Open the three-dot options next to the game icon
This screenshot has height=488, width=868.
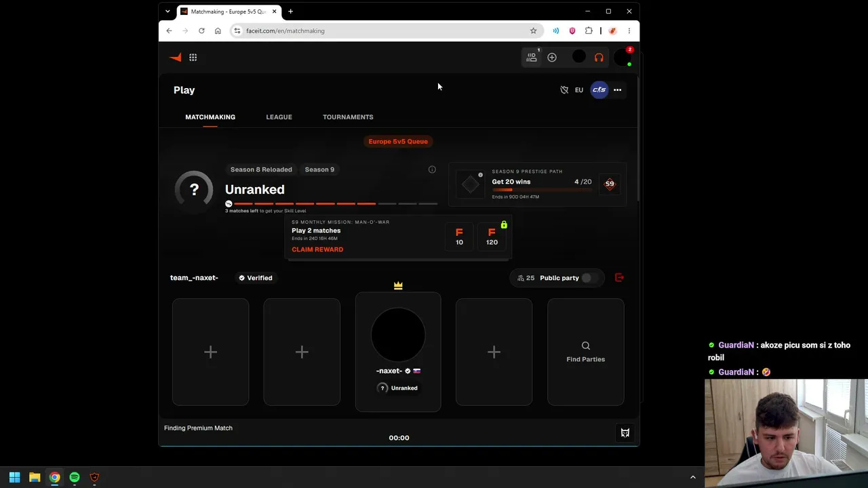tap(617, 90)
